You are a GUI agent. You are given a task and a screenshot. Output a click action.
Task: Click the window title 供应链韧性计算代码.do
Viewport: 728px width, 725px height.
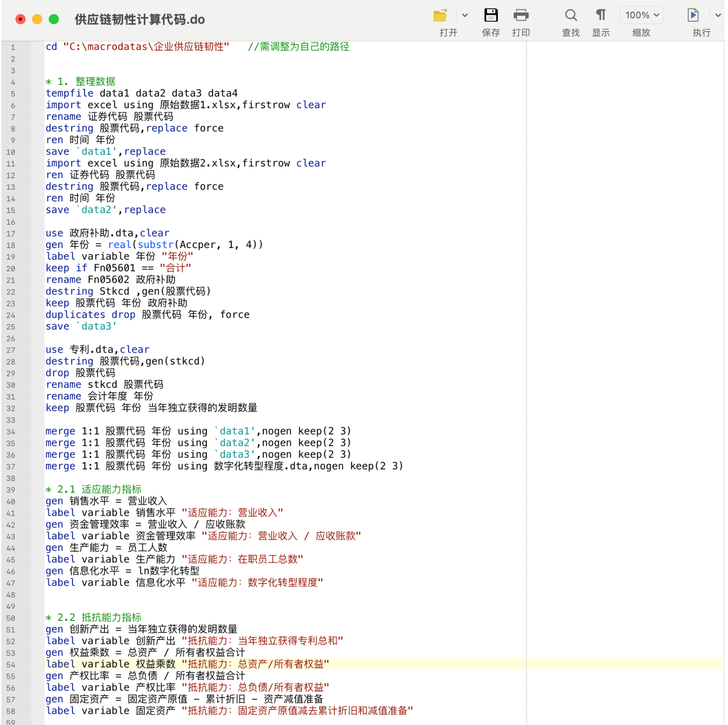[x=139, y=20]
